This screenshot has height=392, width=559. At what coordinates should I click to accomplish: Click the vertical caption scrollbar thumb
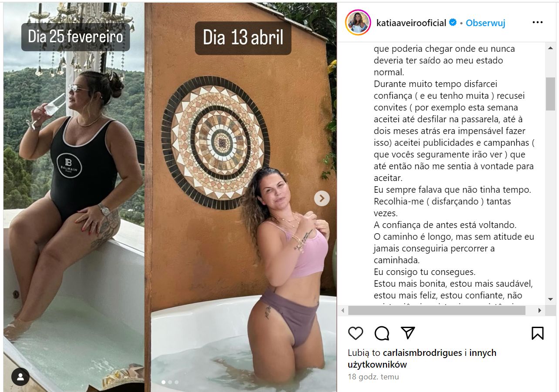click(550, 94)
